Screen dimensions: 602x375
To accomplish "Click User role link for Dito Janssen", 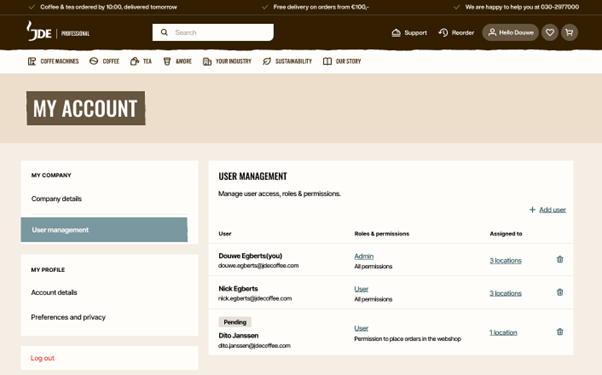I will tap(361, 329).
